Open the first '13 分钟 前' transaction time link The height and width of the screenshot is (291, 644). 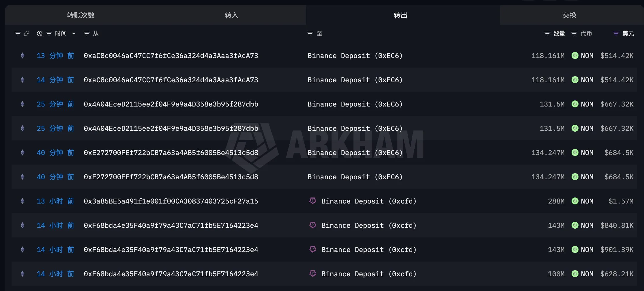[55, 56]
